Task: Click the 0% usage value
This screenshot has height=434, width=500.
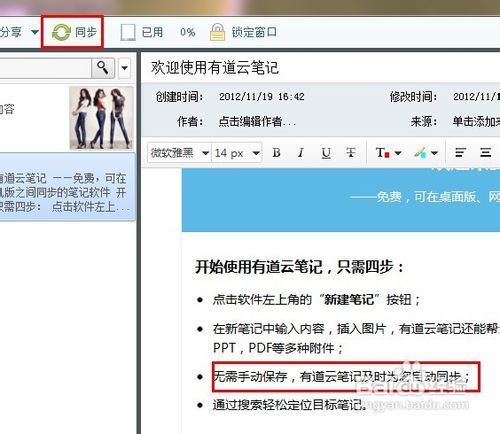Action: point(187,32)
